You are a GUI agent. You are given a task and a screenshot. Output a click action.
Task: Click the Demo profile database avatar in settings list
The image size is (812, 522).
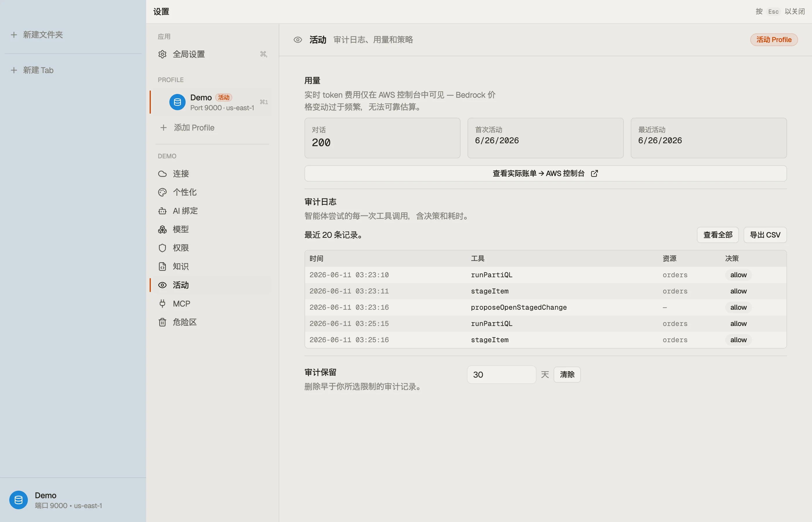(177, 102)
